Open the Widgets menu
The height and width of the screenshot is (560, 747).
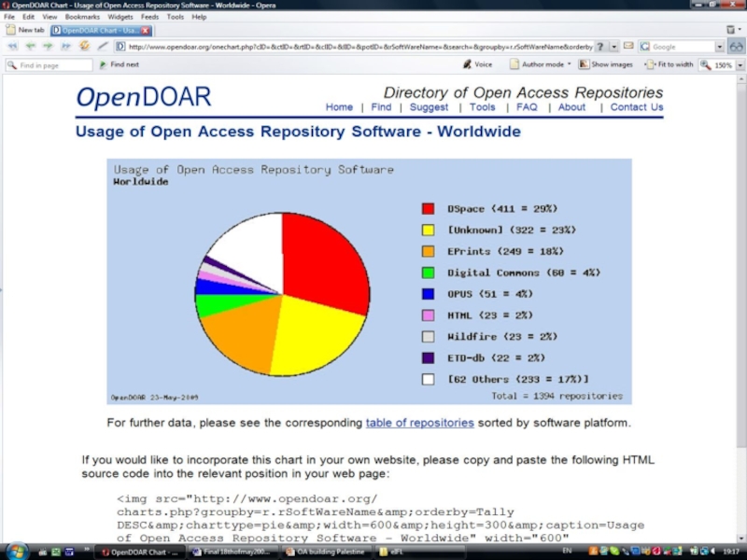click(x=120, y=17)
